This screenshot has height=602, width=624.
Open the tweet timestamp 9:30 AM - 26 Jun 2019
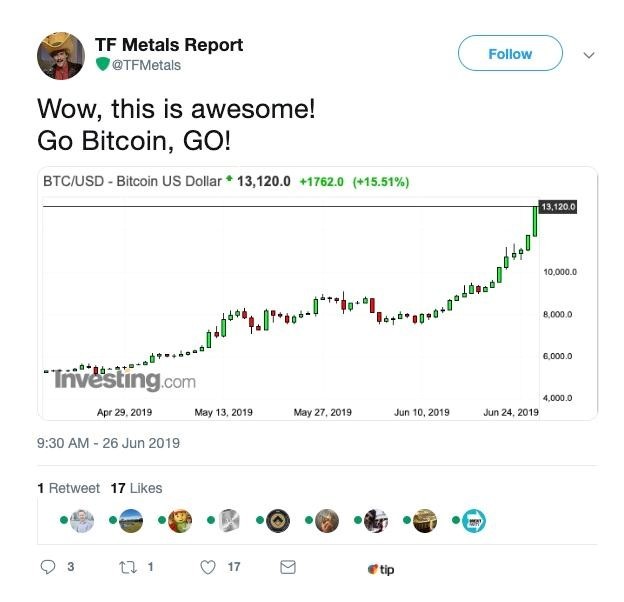coord(108,443)
